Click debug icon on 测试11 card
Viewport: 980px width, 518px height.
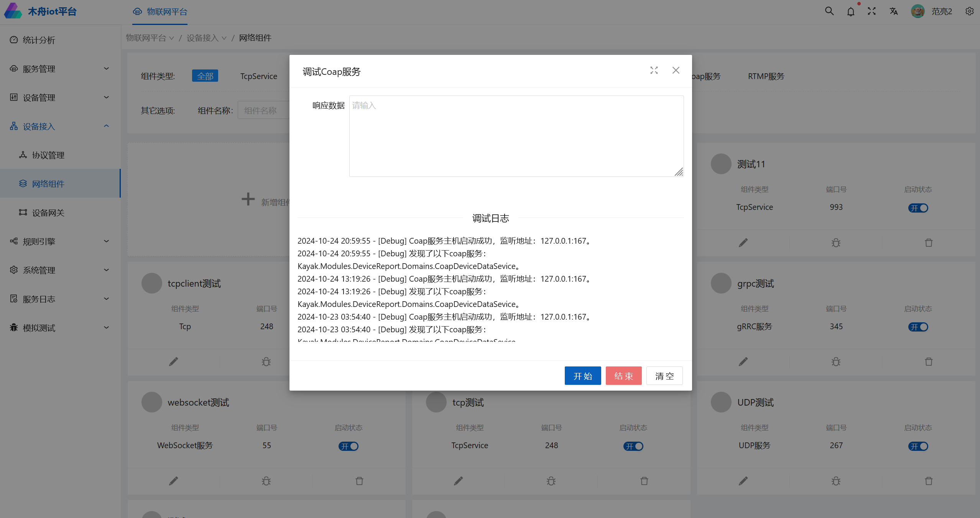836,243
